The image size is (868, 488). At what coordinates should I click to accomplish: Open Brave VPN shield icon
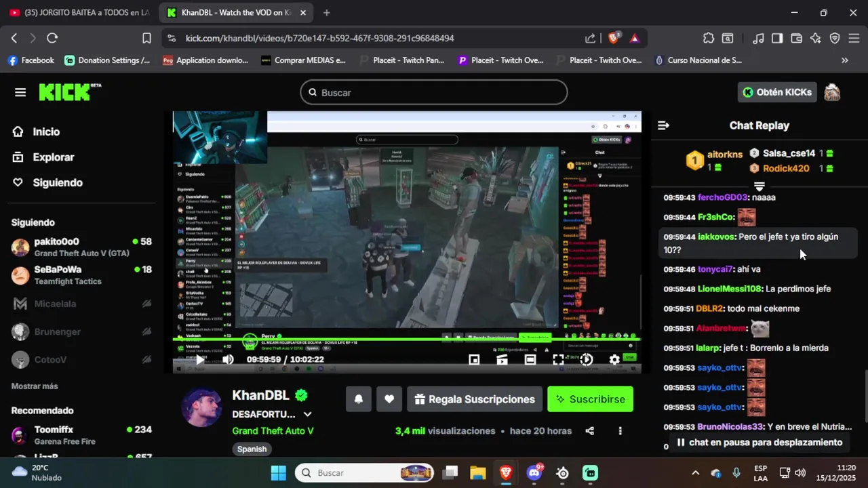(x=835, y=39)
